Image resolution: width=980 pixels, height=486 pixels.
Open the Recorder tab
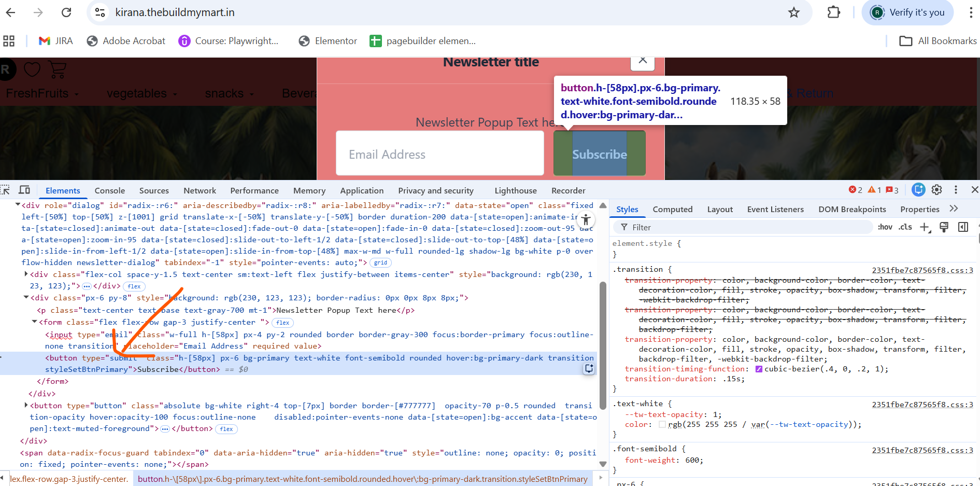pos(569,191)
